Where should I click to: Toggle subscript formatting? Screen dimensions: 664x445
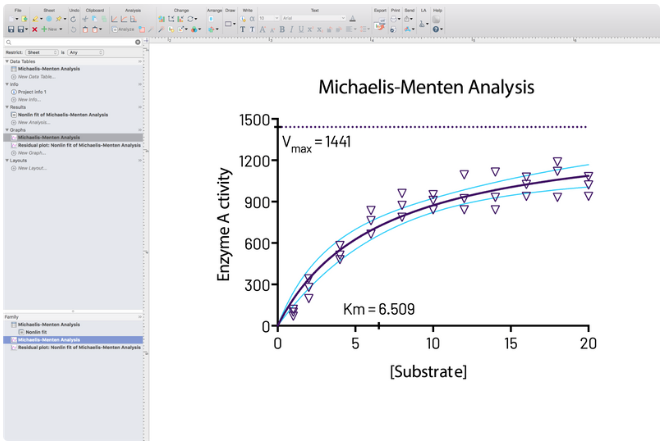(320, 29)
